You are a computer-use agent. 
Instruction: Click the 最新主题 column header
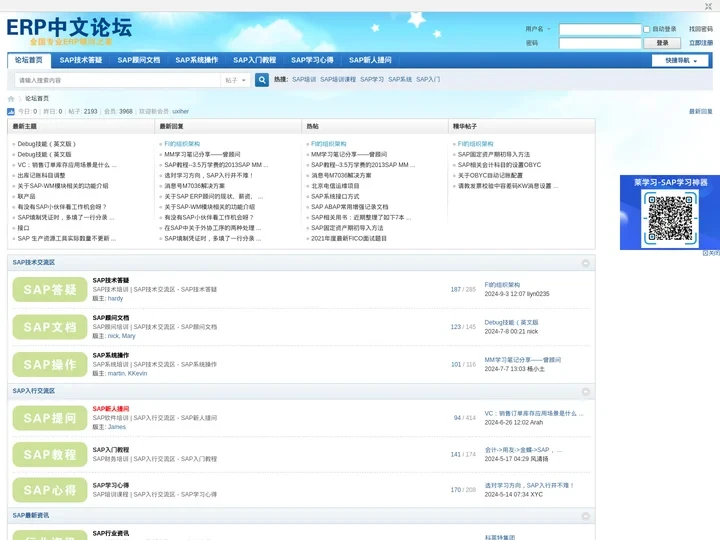pos(24,126)
